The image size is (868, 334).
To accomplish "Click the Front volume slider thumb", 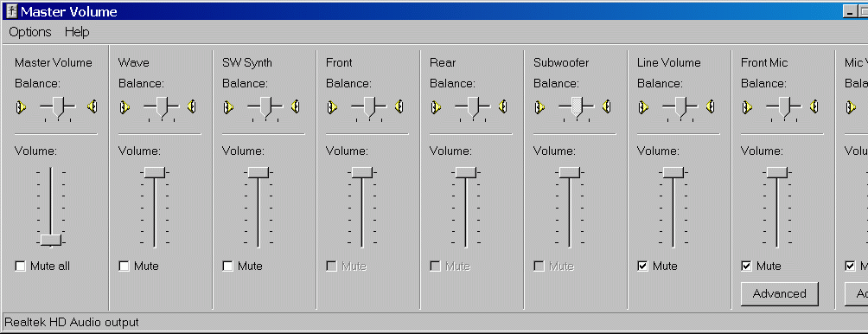I will (x=362, y=172).
